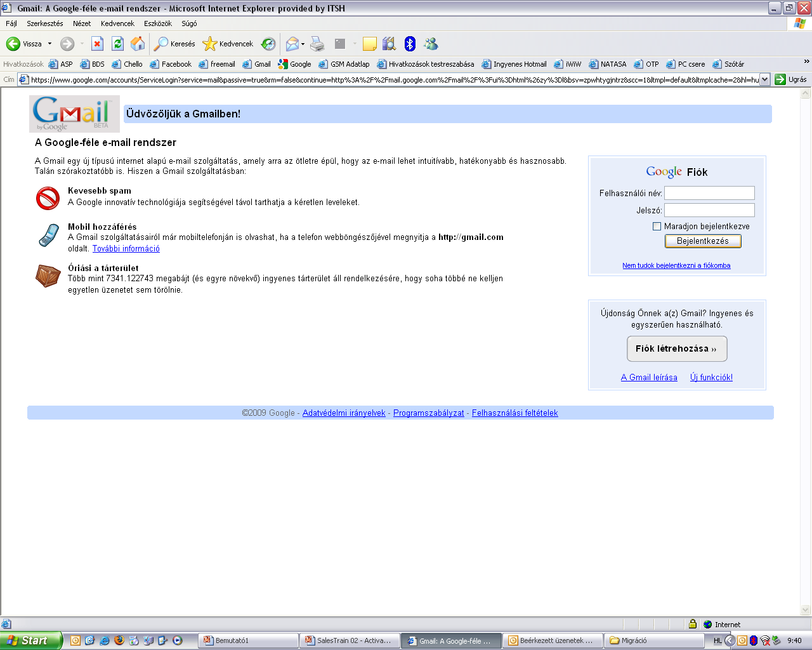
Task: Switch to the Migráció folder taskbar button
Action: pyautogui.click(x=655, y=640)
